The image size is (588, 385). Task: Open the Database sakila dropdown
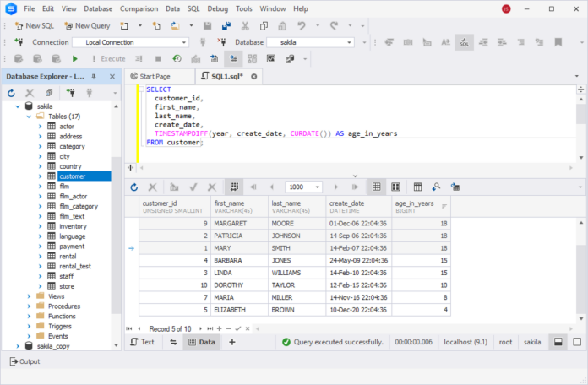click(349, 42)
